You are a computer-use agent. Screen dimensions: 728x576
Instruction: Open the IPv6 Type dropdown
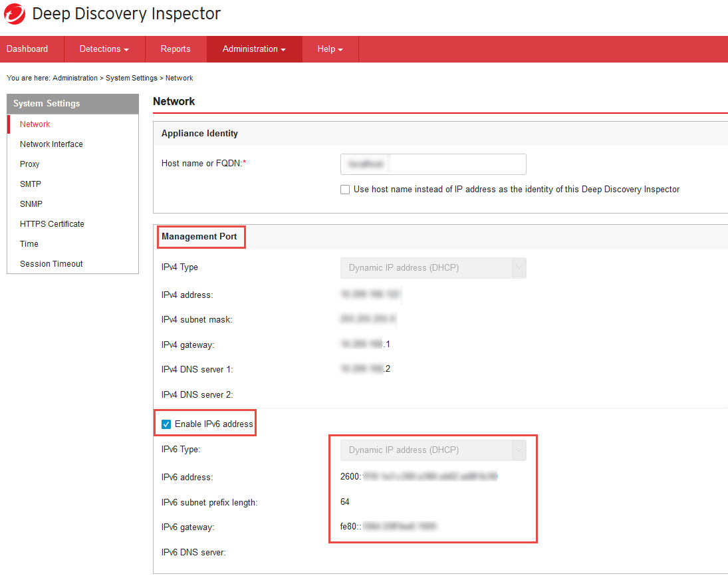(x=433, y=450)
